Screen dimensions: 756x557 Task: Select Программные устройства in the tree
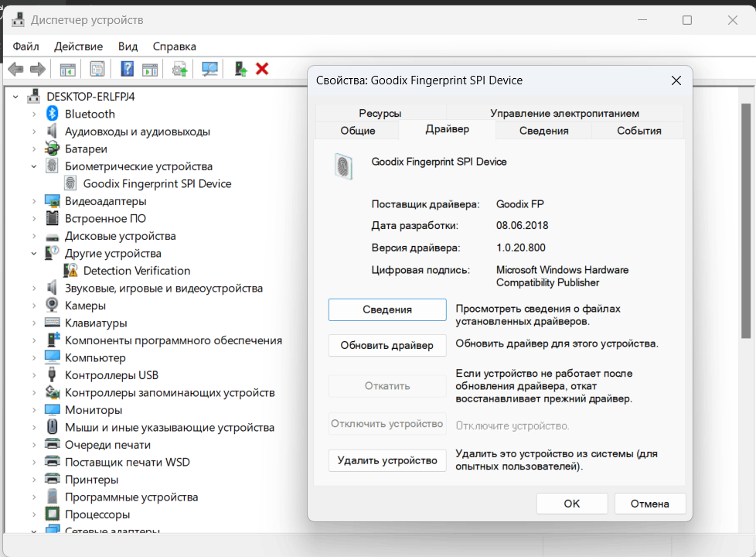pyautogui.click(x=131, y=497)
